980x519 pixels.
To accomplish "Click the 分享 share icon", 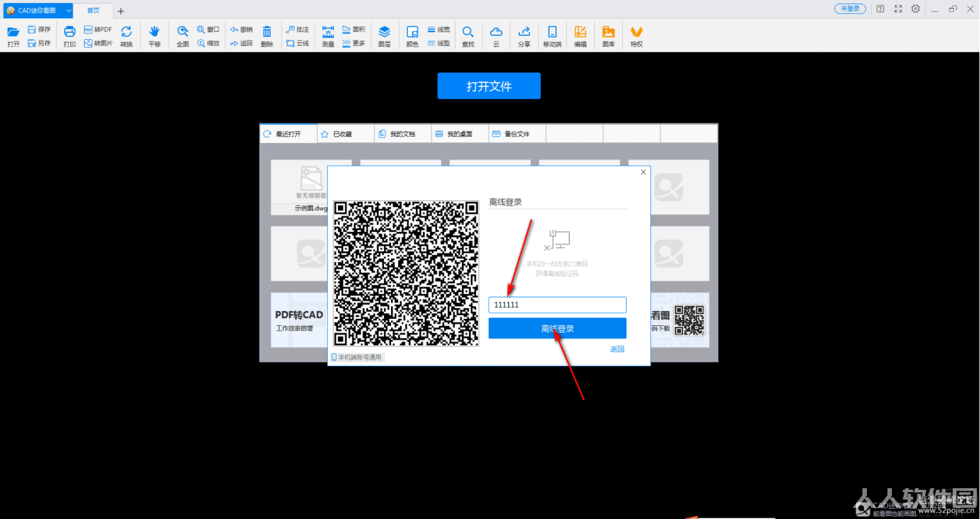I will (525, 36).
